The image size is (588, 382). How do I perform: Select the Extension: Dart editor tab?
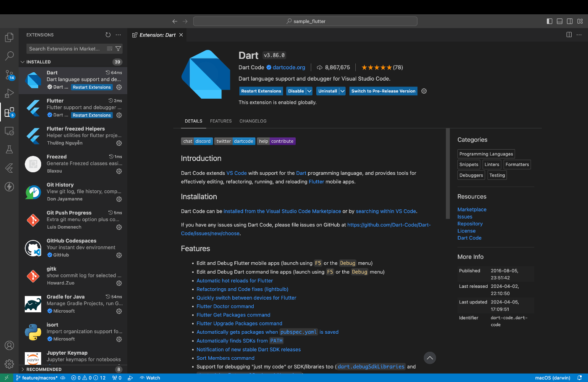pyautogui.click(x=157, y=35)
